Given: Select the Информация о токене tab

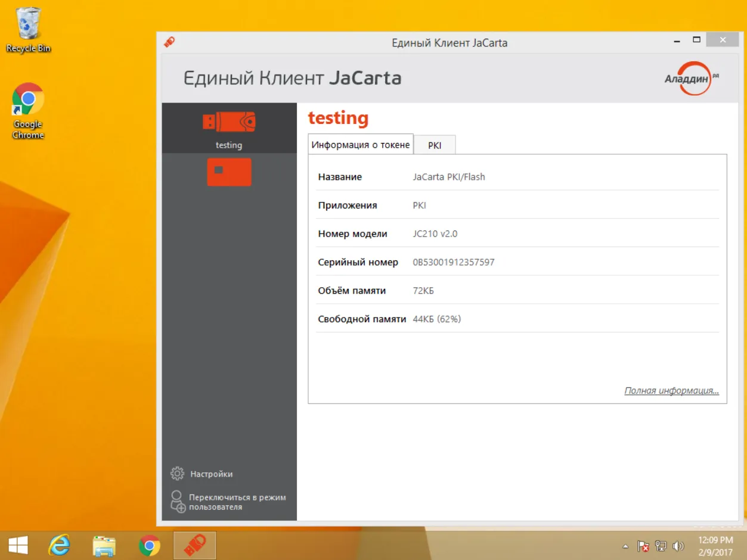Looking at the screenshot, I should (x=361, y=145).
